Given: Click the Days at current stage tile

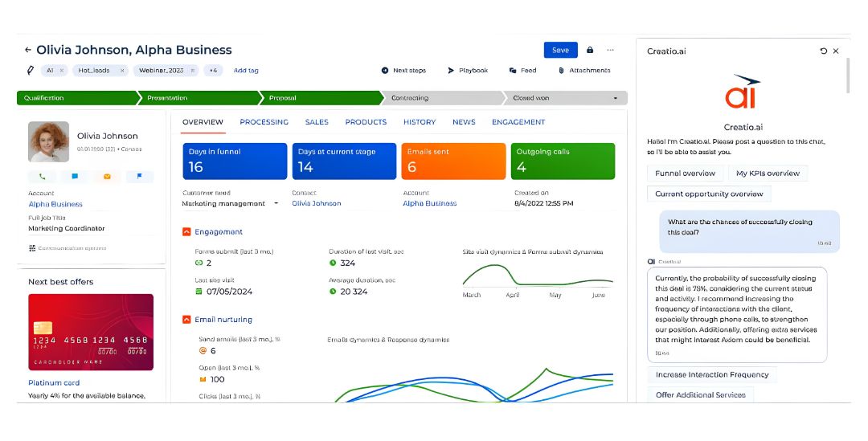Looking at the screenshot, I should 344,161.
